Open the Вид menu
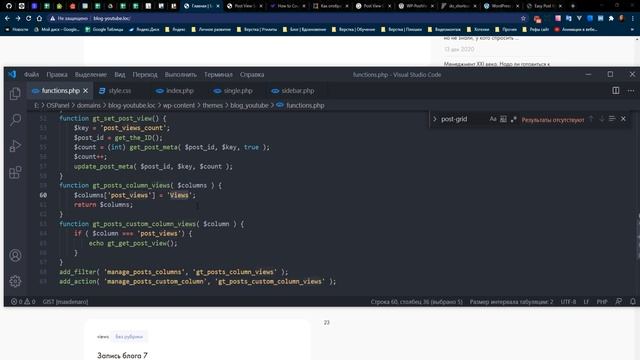Screen dimensions: 640x360 120,75
